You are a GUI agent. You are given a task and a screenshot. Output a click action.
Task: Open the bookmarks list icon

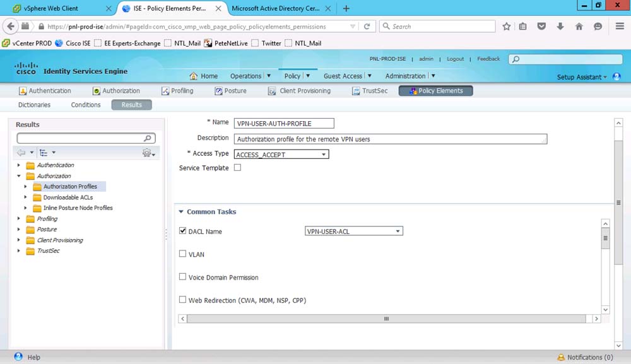coord(522,26)
